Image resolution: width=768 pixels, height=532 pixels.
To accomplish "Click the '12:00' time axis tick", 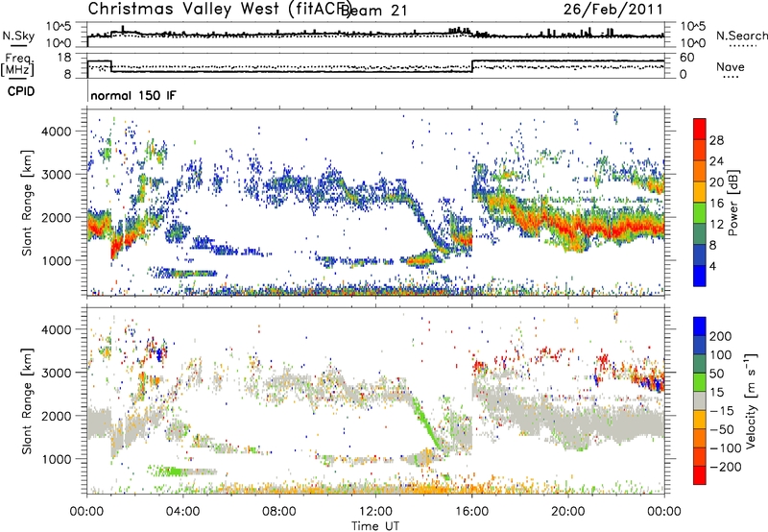I will tap(375, 512).
